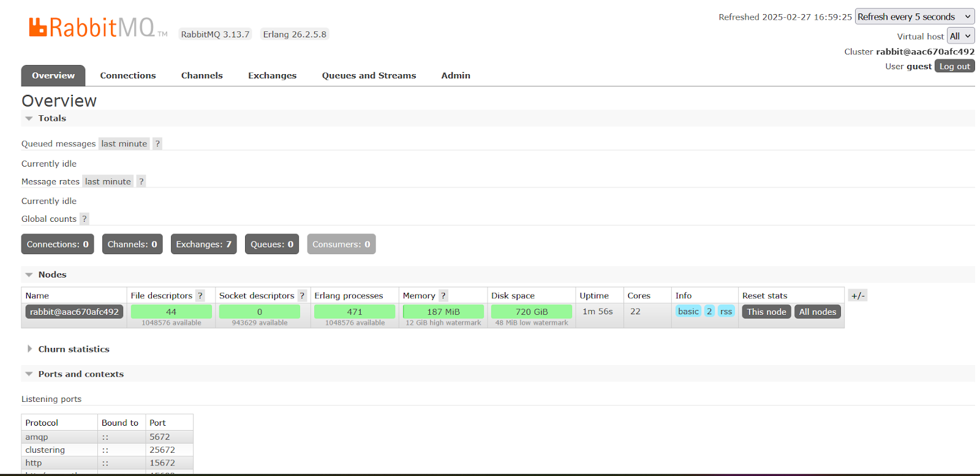This screenshot has width=980, height=476.
Task: Switch to the Overview tab
Action: coord(53,75)
